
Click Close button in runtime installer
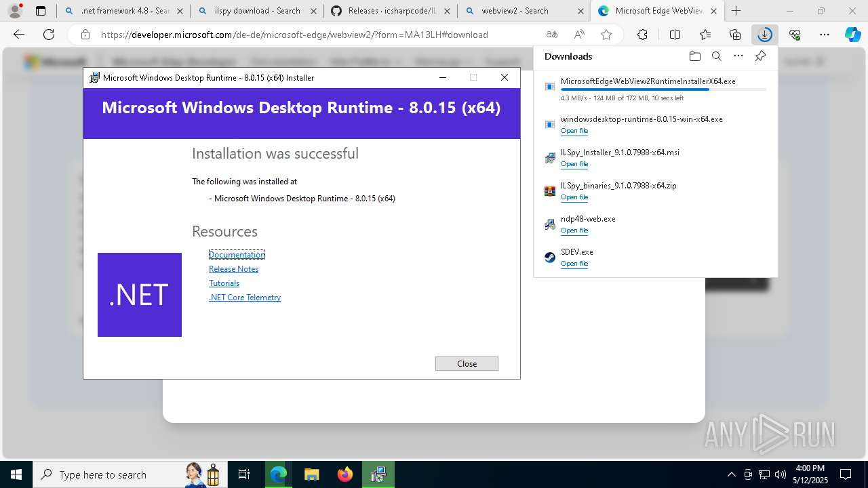tap(467, 364)
